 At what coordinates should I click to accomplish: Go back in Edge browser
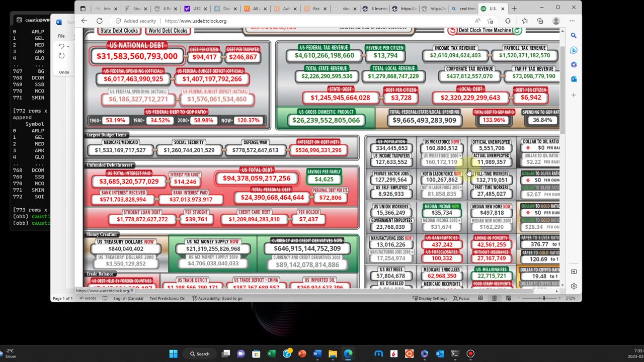[84, 21]
